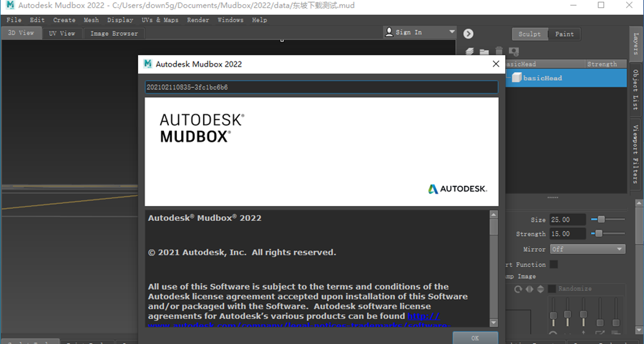
Task: Click the Strength column header
Action: point(606,64)
